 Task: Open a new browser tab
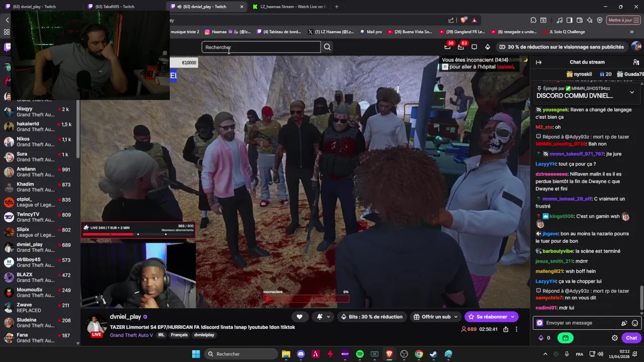pos(337,7)
